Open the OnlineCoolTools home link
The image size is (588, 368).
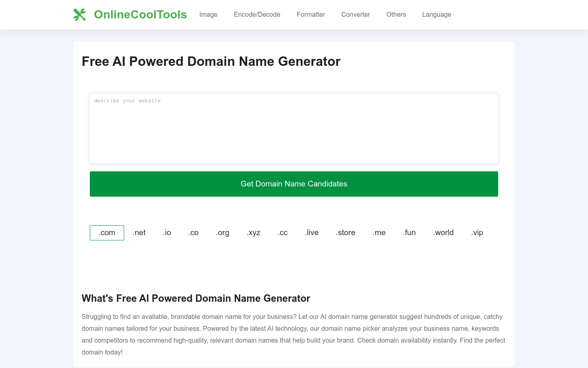140,15
